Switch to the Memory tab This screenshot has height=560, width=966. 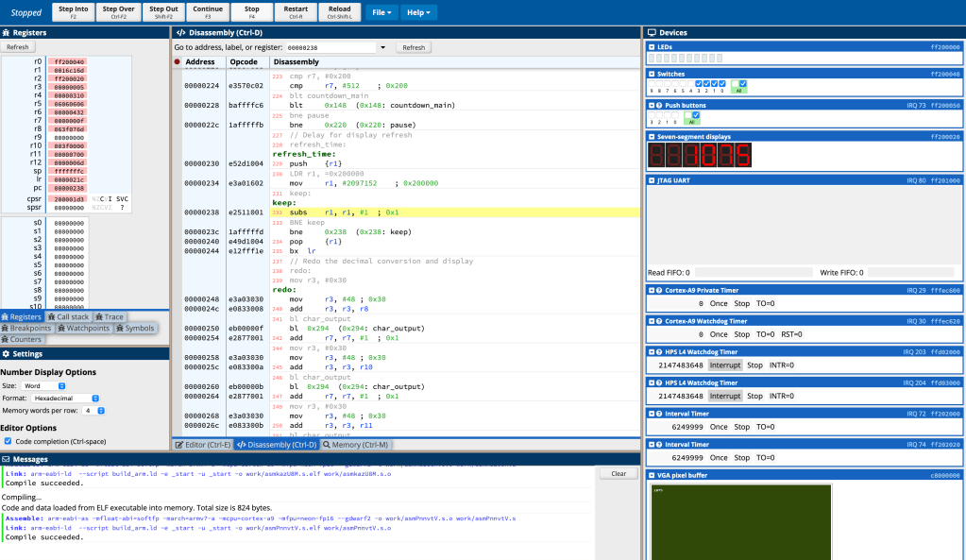(x=356, y=444)
